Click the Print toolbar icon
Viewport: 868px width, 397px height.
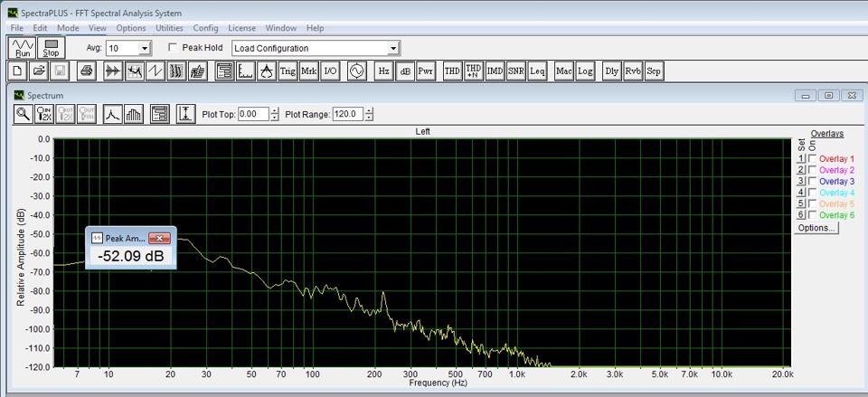tap(86, 71)
